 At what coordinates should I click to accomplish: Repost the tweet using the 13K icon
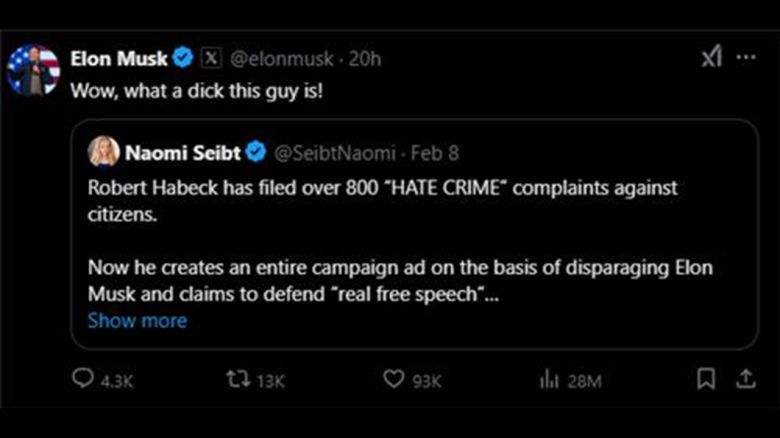coord(236,380)
